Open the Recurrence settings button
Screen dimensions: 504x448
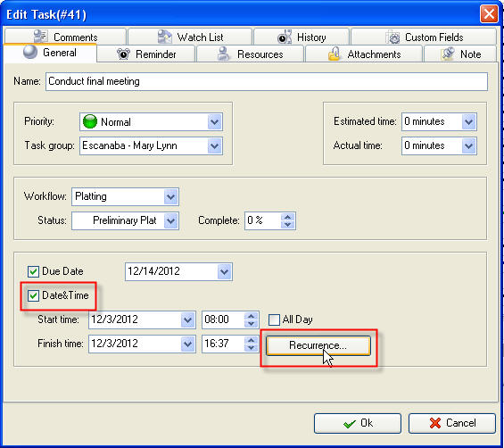pos(318,345)
